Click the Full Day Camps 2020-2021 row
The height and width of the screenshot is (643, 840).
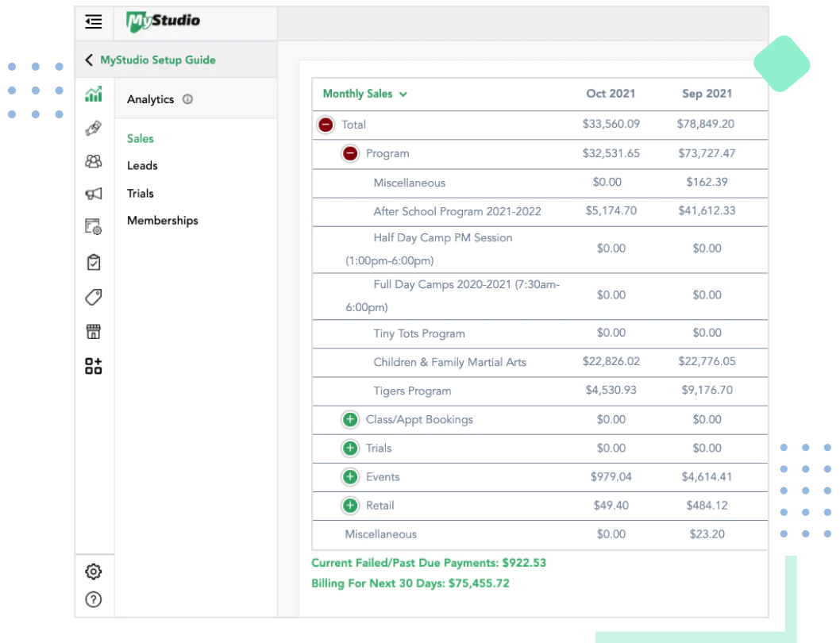coord(540,296)
